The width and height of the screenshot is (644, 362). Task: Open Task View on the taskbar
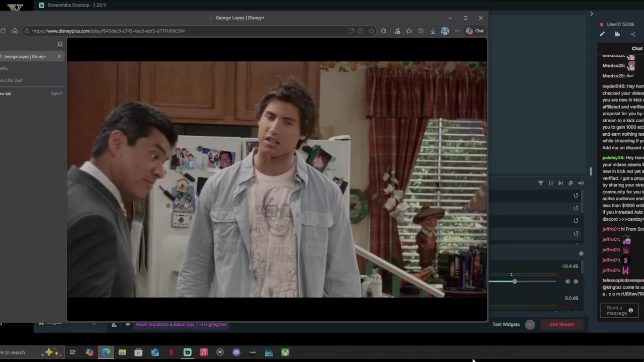coord(72,352)
